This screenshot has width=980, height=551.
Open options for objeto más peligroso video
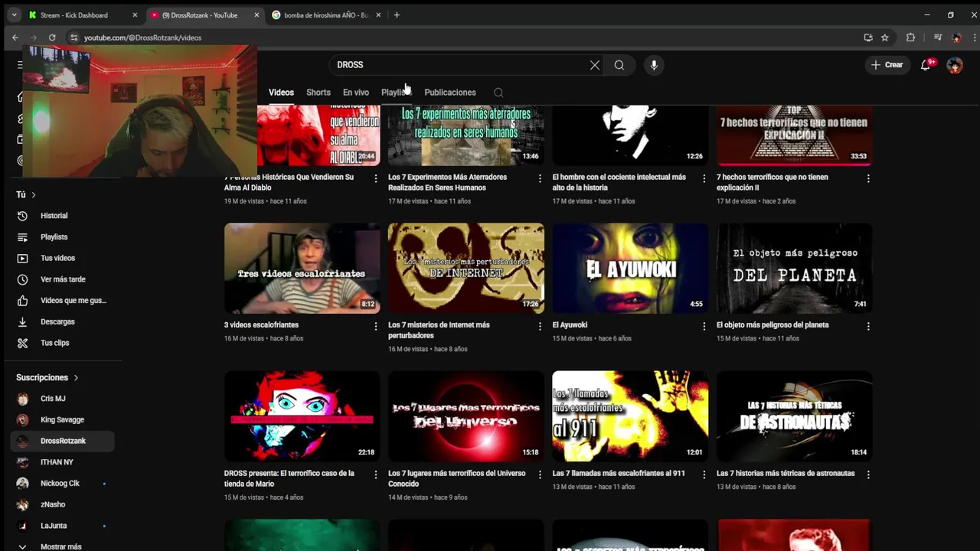click(x=868, y=326)
